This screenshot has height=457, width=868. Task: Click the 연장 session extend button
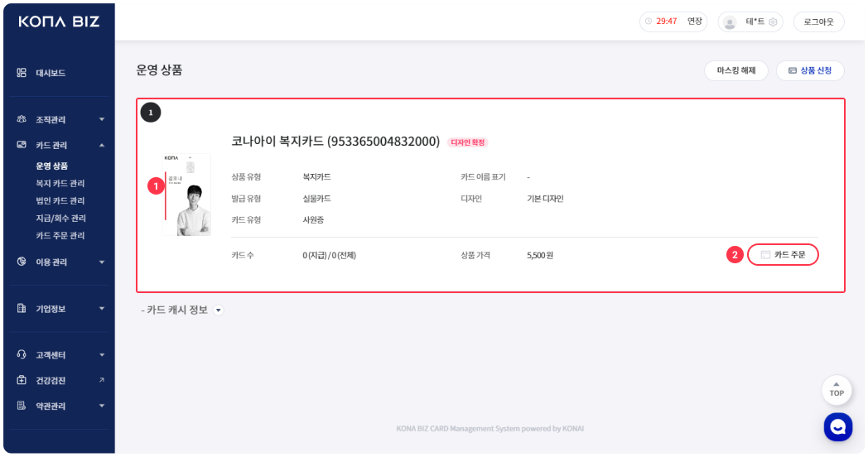[695, 22]
